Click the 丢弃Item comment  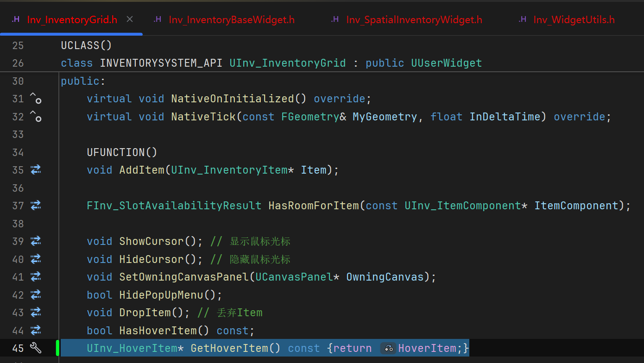(230, 313)
